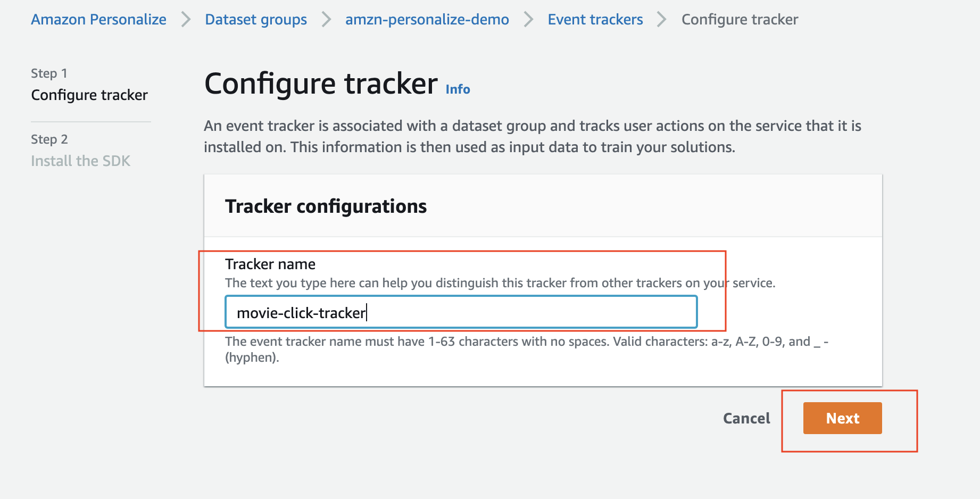Open amzn-personalize-demo dataset group breadcrumb

[x=427, y=20]
